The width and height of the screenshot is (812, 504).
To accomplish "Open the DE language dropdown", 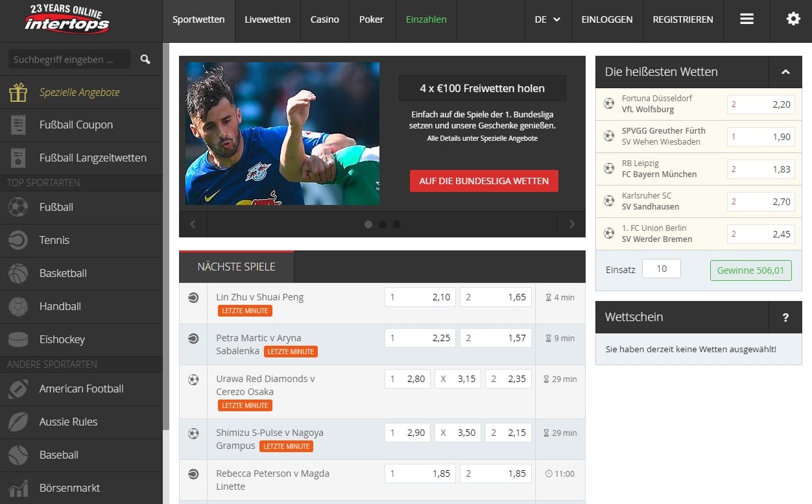I will (547, 19).
